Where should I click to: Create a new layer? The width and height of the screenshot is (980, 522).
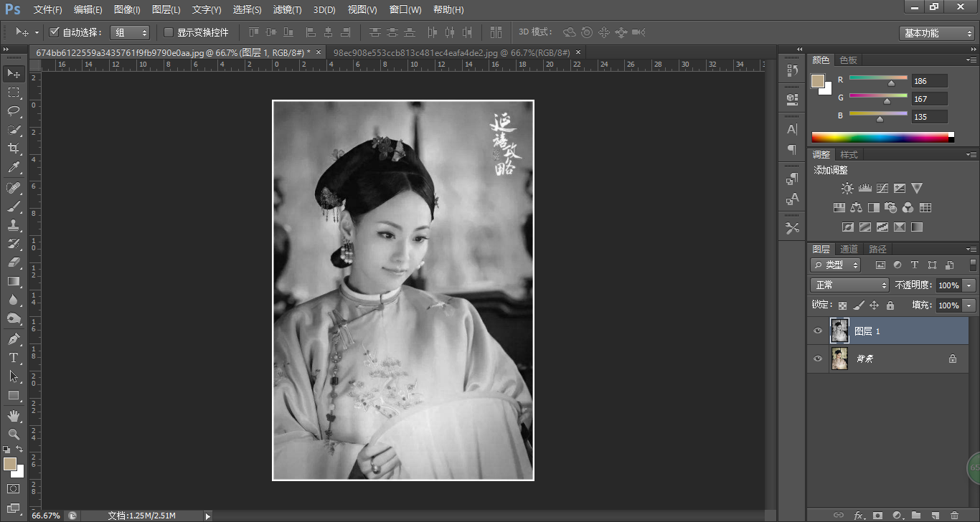pyautogui.click(x=935, y=516)
